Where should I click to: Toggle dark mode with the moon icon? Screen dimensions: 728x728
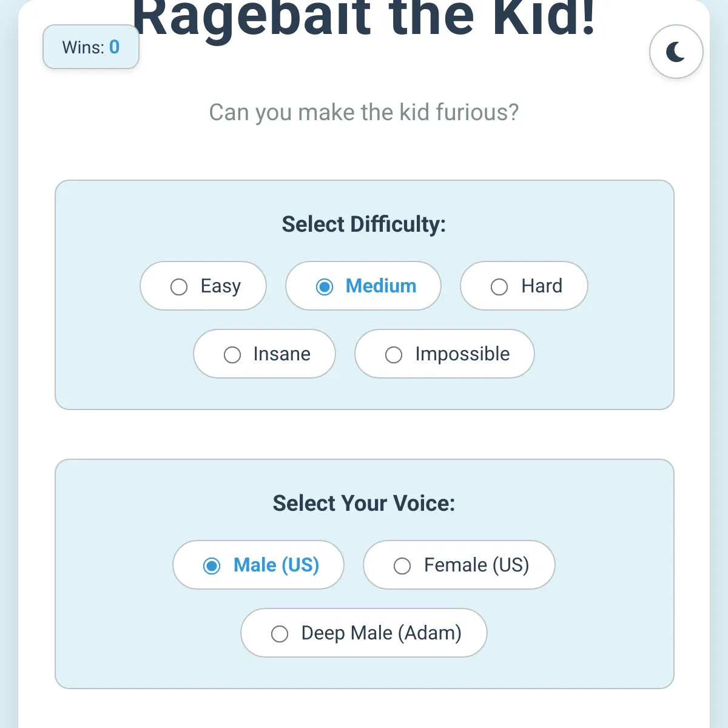(676, 52)
